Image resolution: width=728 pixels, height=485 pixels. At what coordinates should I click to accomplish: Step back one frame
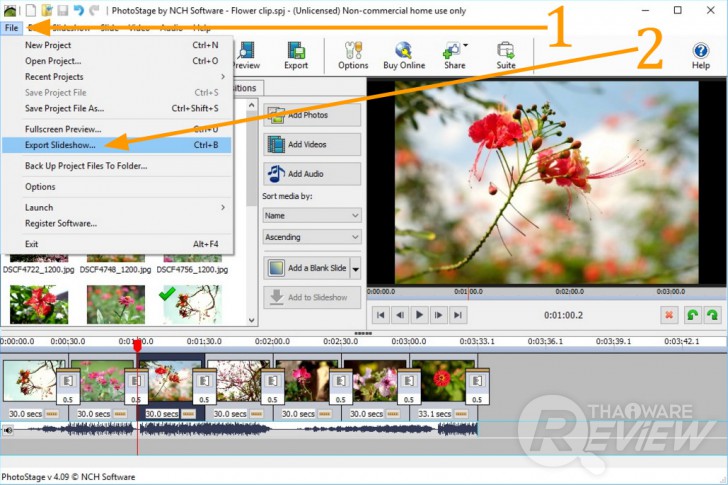click(x=400, y=315)
